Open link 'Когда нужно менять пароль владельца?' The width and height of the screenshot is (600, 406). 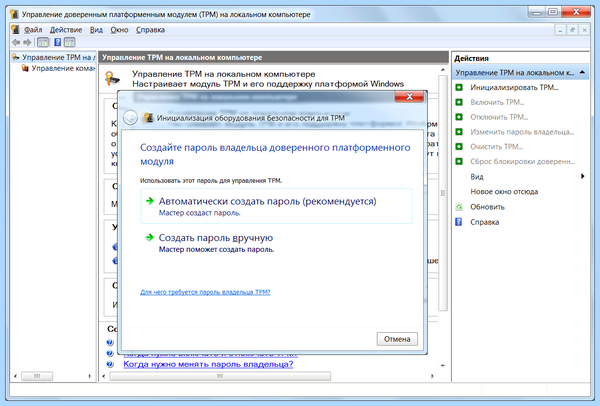[208, 364]
